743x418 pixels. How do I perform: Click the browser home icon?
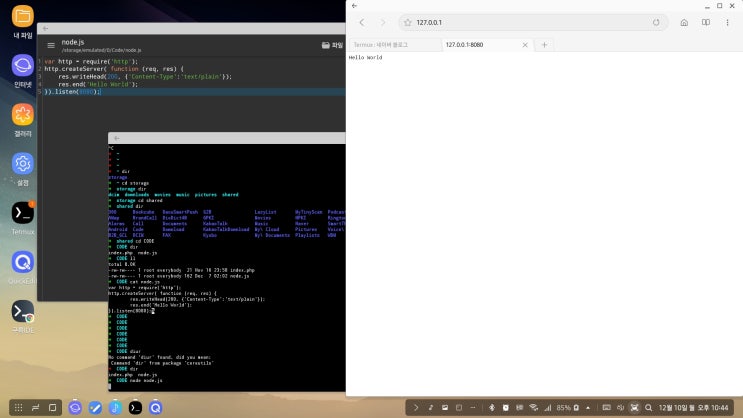pyautogui.click(x=684, y=22)
